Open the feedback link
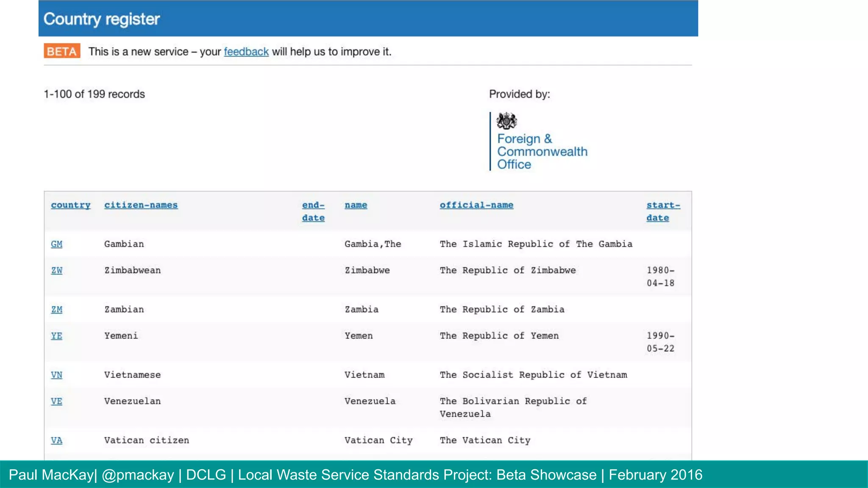 [246, 52]
